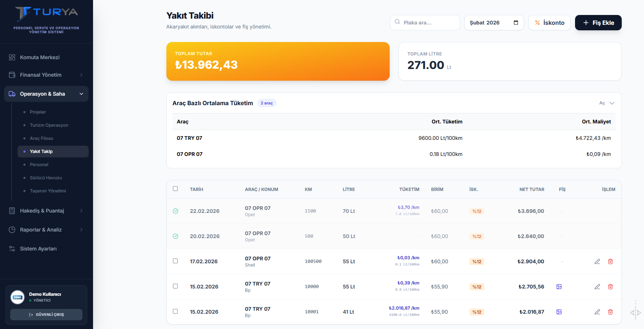
Task: Click calendar icon in Şubat 2026 field
Action: (x=516, y=23)
